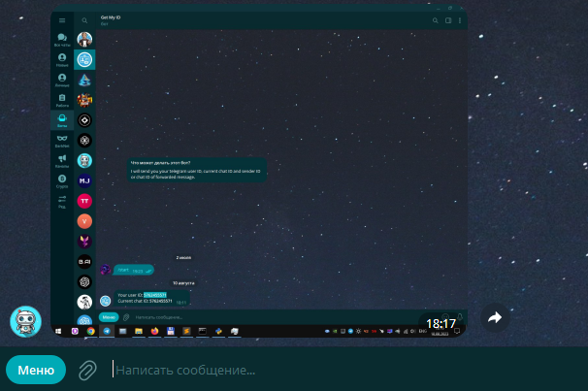This screenshot has width=588, height=391.
Task: Select the "Личные" folder icon
Action: tap(62, 80)
